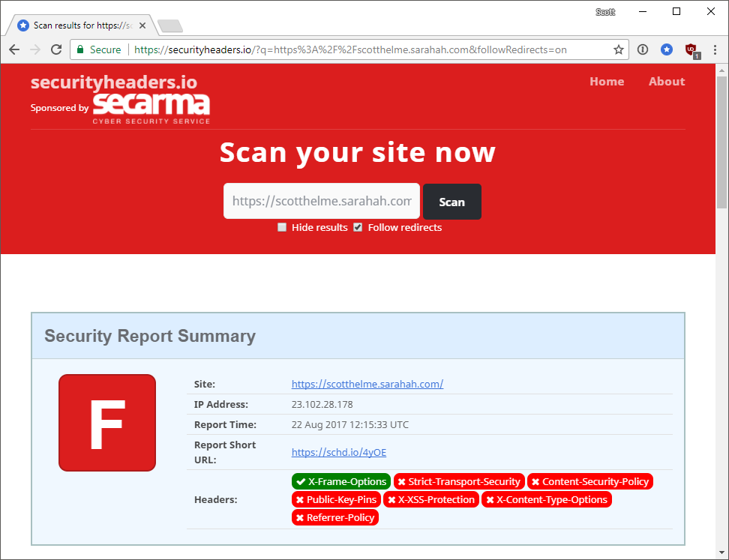Screen dimensions: 729x560
Task: Close the Scan results tab
Action: point(142,25)
